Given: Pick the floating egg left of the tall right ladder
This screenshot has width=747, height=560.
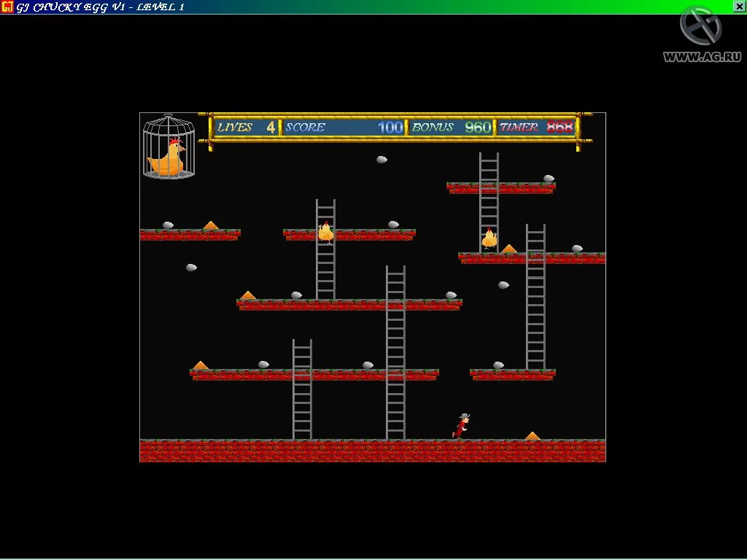Looking at the screenshot, I should point(503,285).
